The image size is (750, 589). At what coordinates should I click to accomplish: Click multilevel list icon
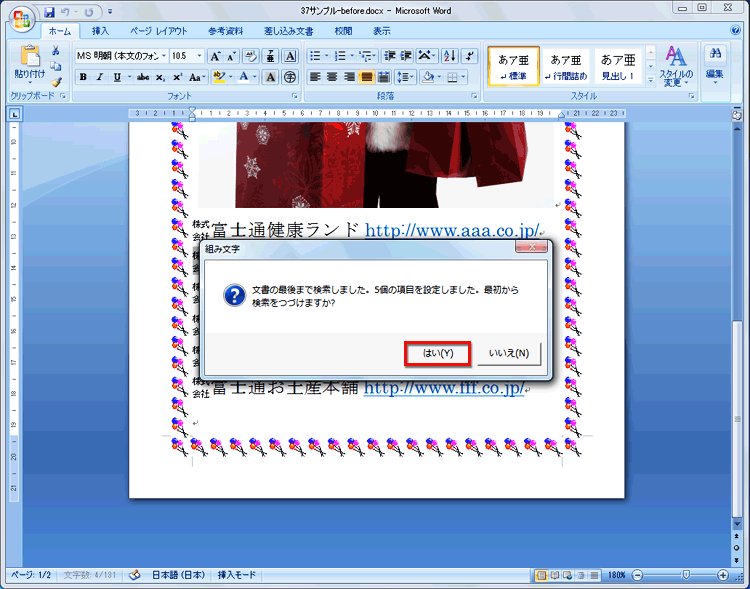pyautogui.click(x=366, y=56)
